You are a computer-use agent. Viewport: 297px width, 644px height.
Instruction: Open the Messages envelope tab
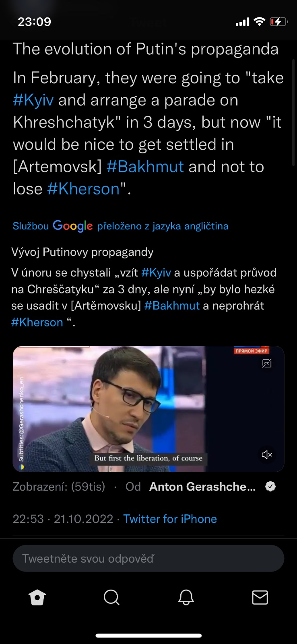coord(260,597)
